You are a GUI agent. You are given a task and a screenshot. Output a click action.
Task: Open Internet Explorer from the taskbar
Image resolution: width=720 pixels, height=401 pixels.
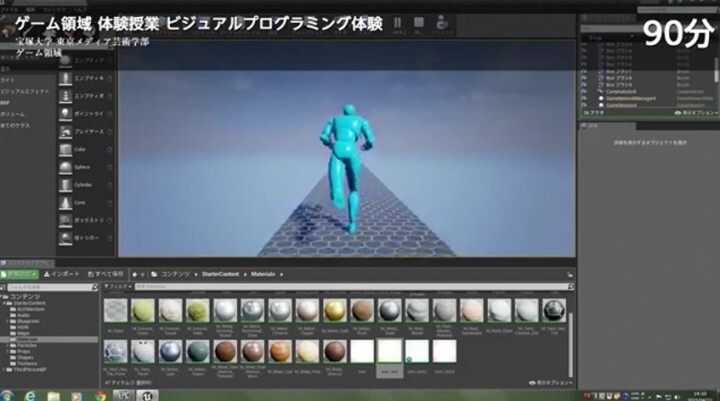pos(30,396)
